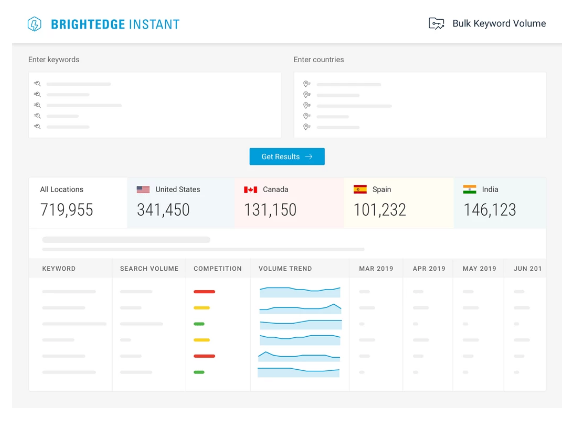Image resolution: width=570 pixels, height=429 pixels.
Task: Click the last keyword search icon
Action: [37, 127]
